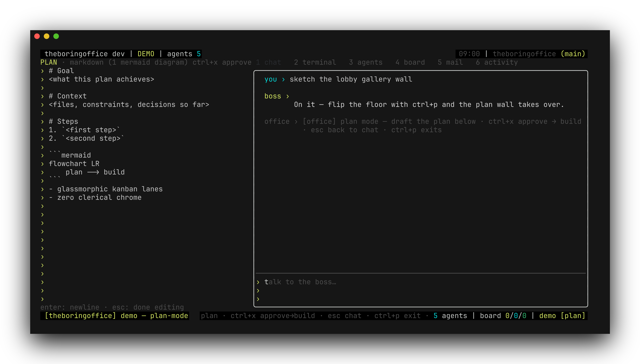The height and width of the screenshot is (364, 640).
Task: Click 'ctrl+x approve→build' in bottom status bar
Action: click(x=273, y=316)
